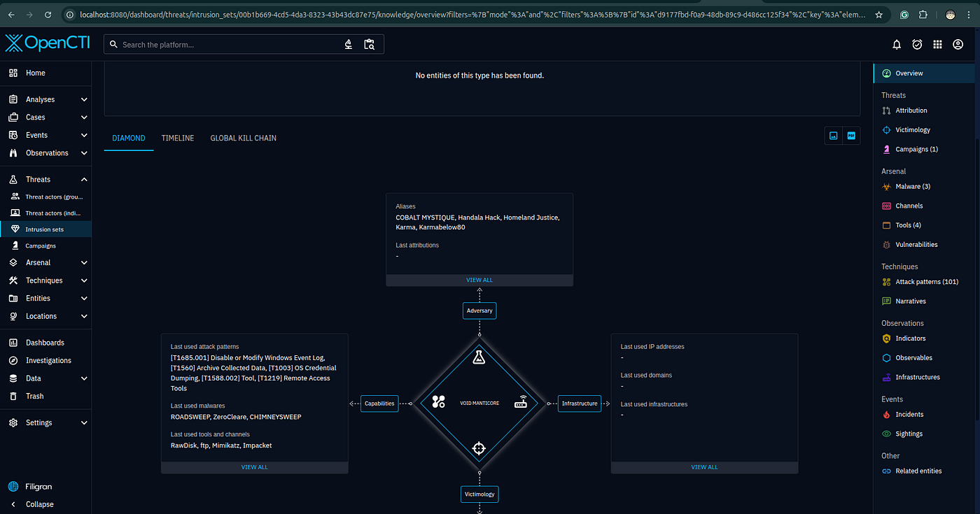Expand the Analyses menu chevron

click(84, 100)
